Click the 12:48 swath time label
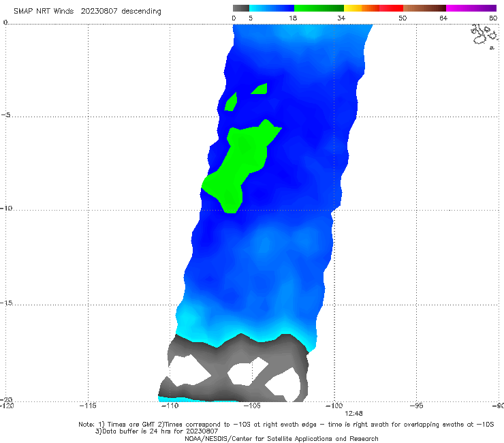504x443 pixels. [x=354, y=414]
